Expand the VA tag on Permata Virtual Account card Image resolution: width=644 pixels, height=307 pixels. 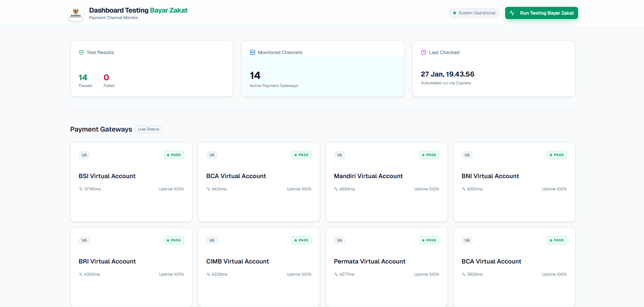point(339,240)
